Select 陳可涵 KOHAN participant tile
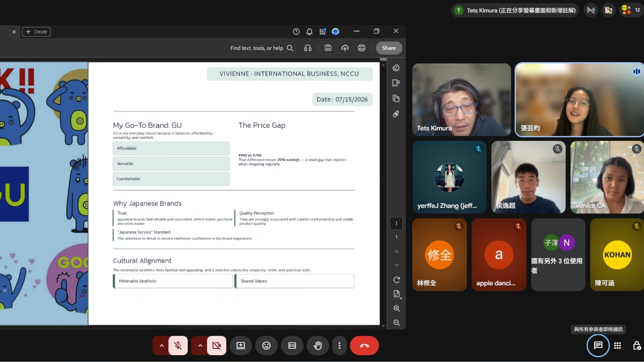 tap(617, 255)
